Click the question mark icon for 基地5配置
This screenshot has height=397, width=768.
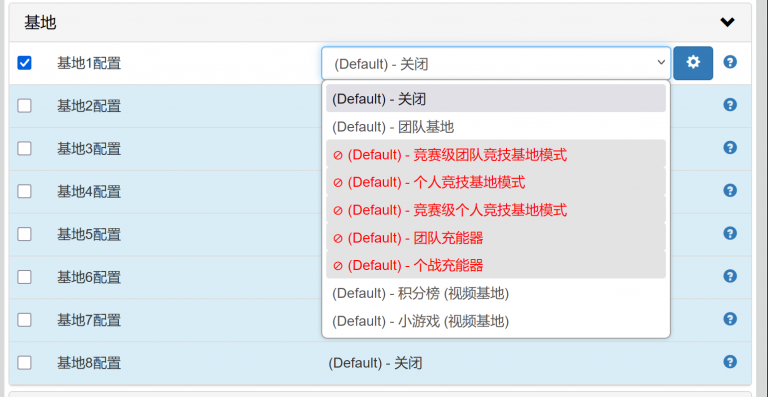[730, 234]
